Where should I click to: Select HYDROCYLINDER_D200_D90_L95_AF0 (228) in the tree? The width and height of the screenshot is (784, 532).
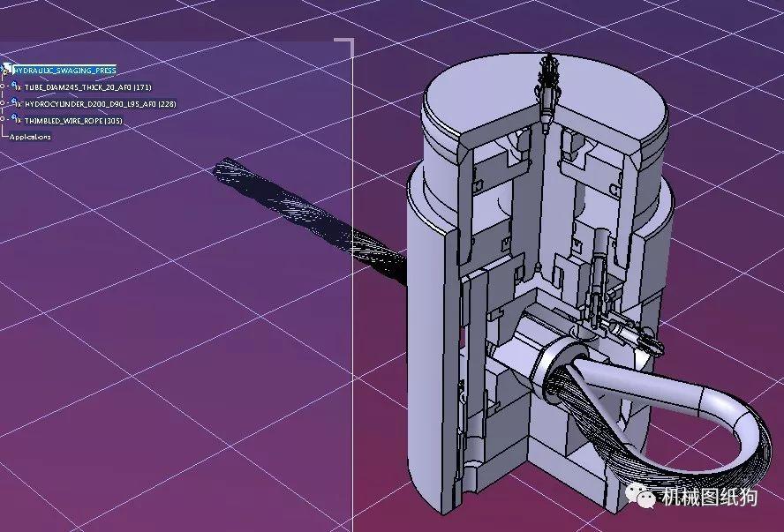pyautogui.click(x=99, y=103)
